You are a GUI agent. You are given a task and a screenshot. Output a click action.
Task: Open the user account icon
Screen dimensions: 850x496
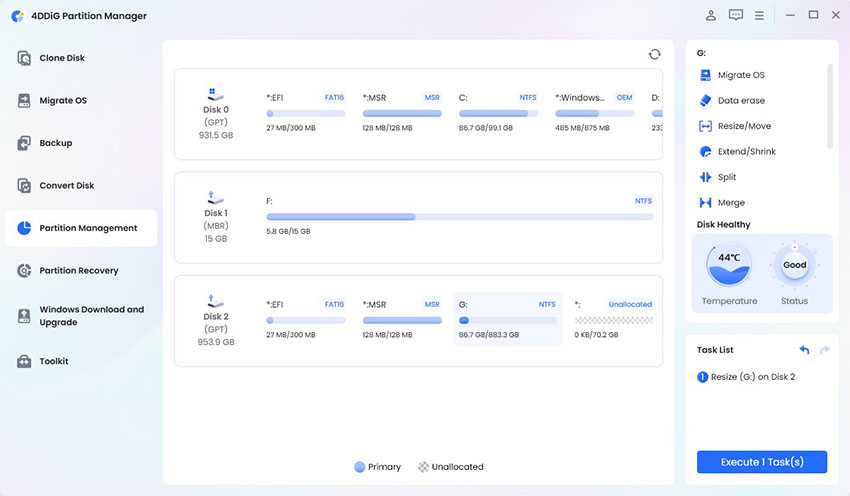pyautogui.click(x=711, y=16)
